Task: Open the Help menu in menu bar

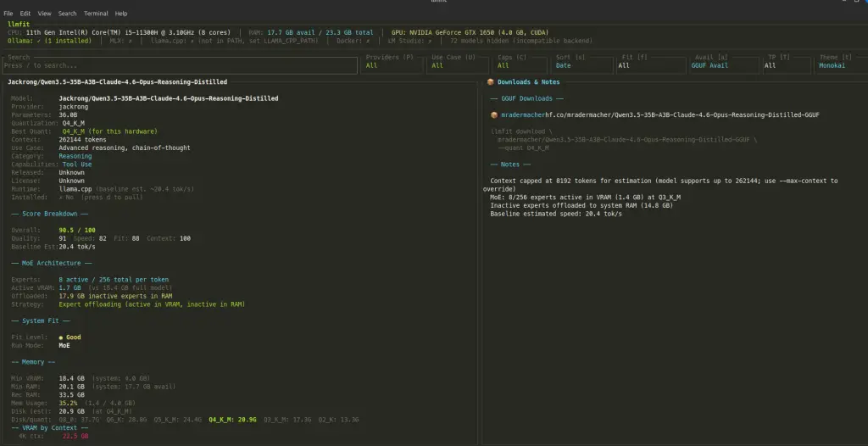Action: coord(121,14)
